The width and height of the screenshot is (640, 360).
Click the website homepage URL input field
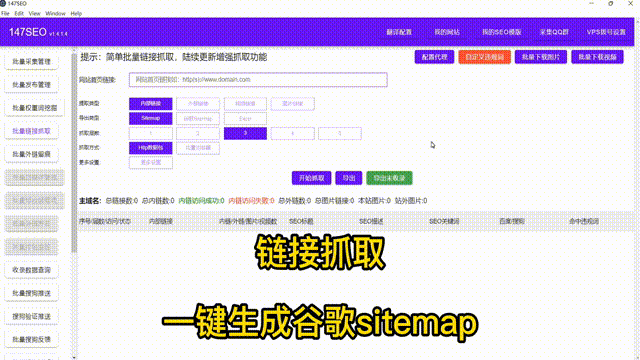pyautogui.click(x=258, y=80)
